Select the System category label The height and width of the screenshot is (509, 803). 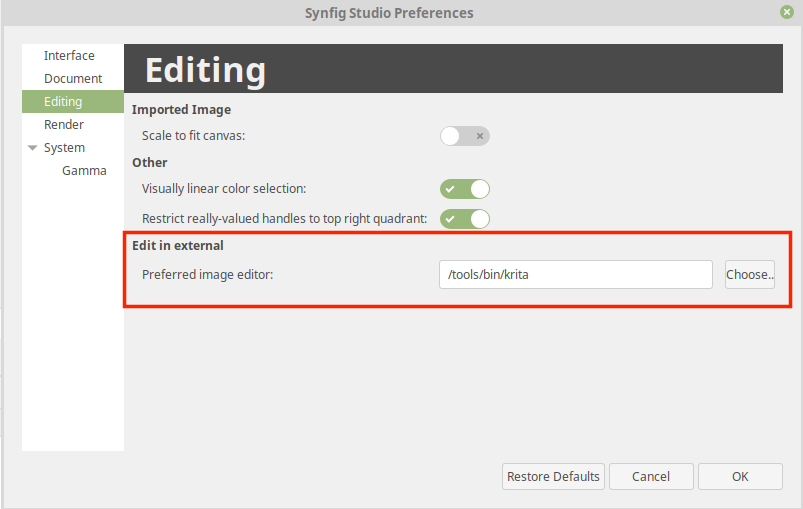tap(64, 148)
